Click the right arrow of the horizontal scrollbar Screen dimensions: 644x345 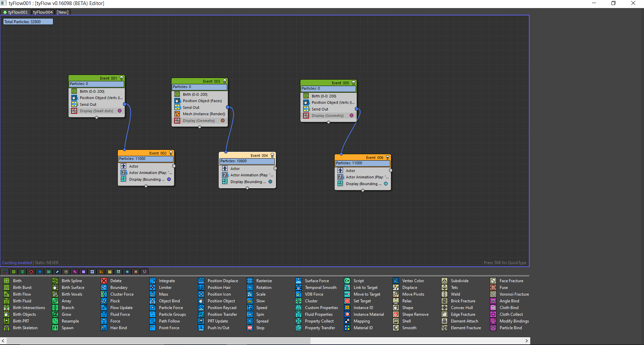[x=527, y=341]
